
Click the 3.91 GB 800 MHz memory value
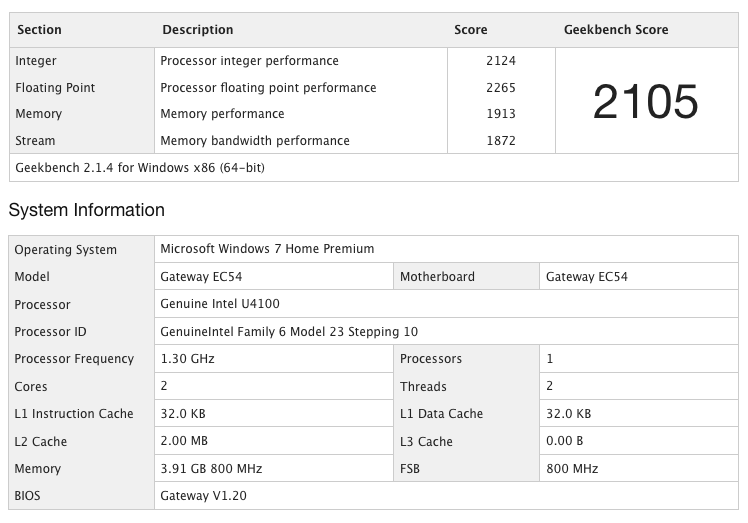(211, 469)
